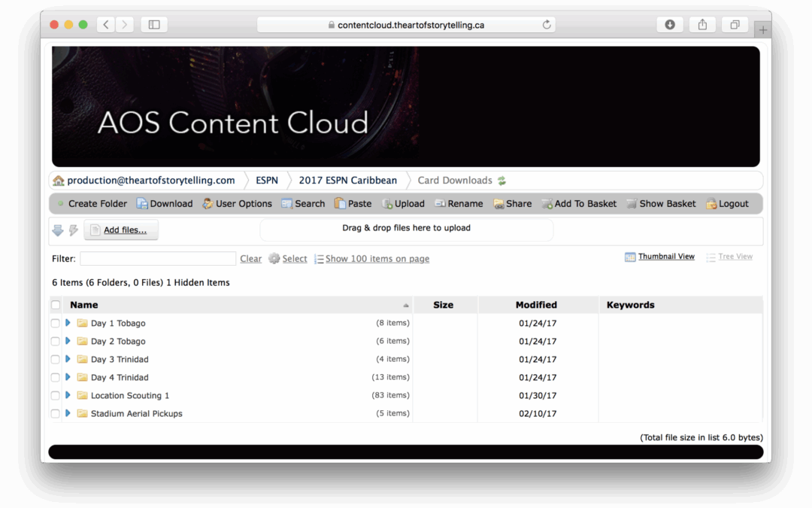Screen dimensions: 812x508
Task: Click the download arrow icon left of Add files
Action: 58,230
